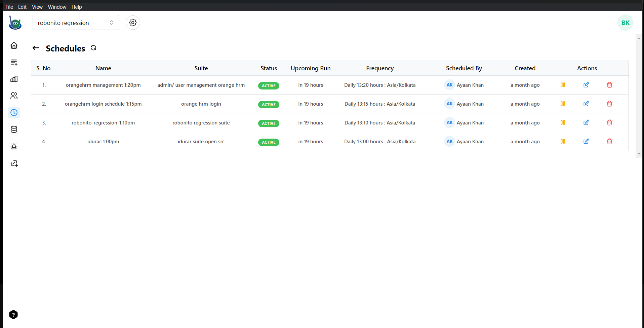Pause the orangehrm login schedule 1:15pm
This screenshot has width=644, height=328.
pyautogui.click(x=563, y=104)
